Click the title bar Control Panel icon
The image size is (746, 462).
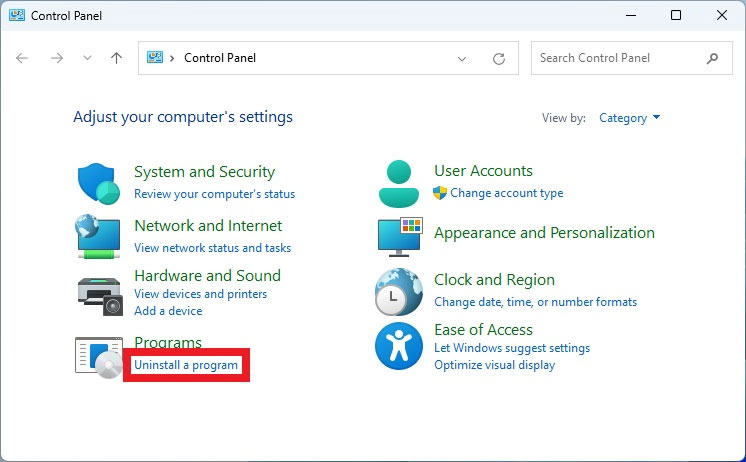coord(17,15)
